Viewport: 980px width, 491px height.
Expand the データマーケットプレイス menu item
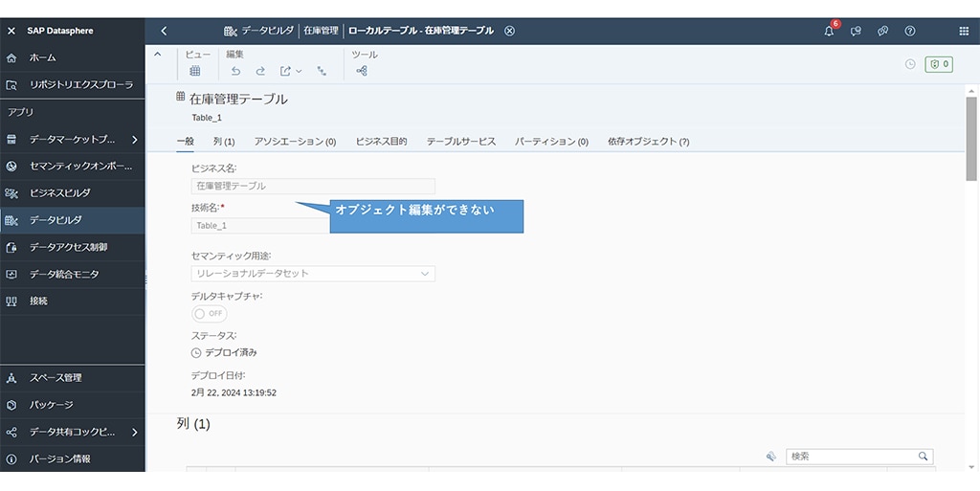[x=135, y=139]
